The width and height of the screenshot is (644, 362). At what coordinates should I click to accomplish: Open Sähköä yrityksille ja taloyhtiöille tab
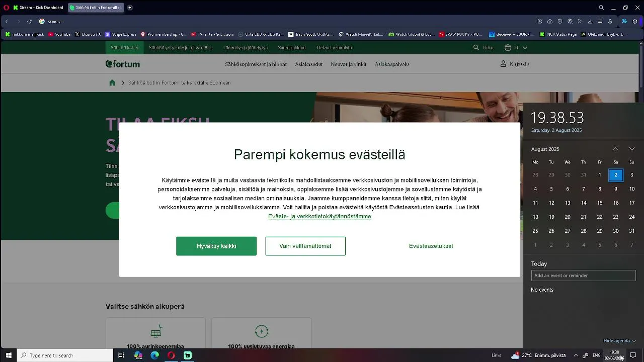click(181, 48)
